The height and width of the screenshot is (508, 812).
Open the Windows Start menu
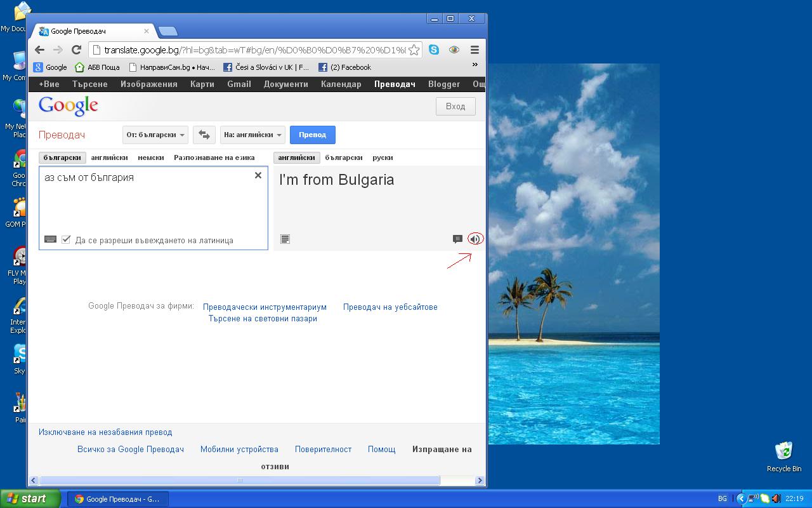(x=30, y=498)
